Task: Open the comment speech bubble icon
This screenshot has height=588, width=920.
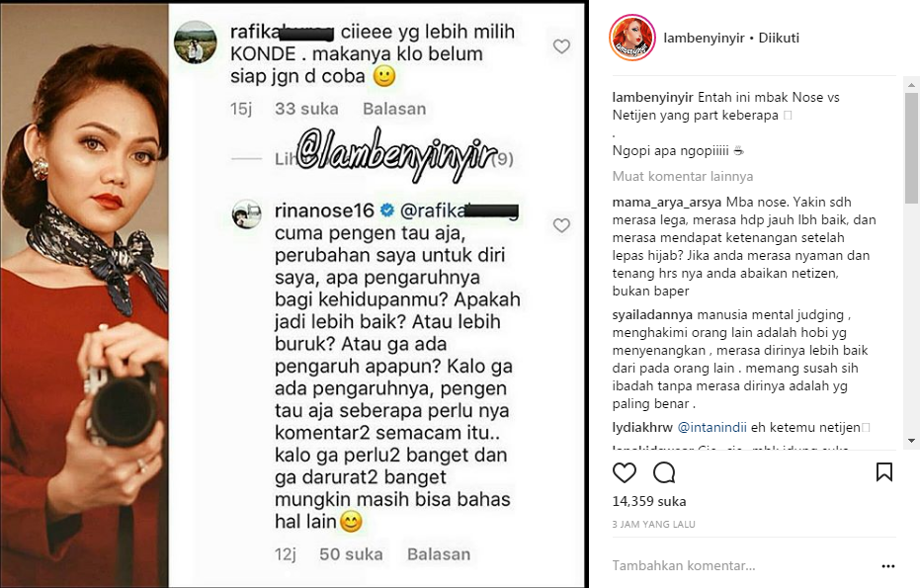Action: (664, 472)
